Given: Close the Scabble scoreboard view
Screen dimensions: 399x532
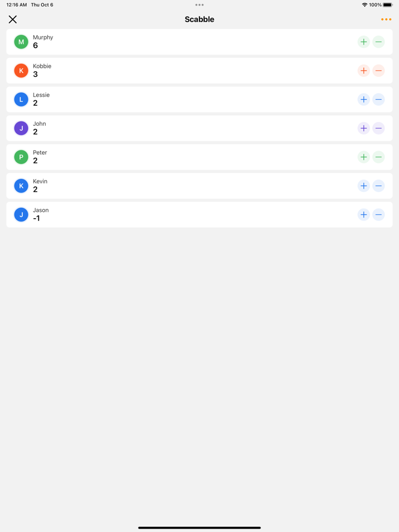Looking at the screenshot, I should (13, 19).
